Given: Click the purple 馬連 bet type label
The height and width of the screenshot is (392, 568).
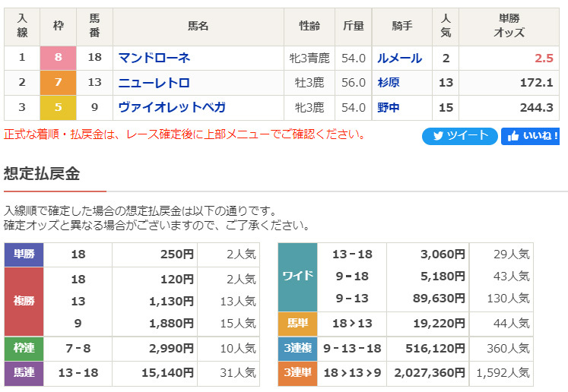Looking at the screenshot, I should pos(24,373).
